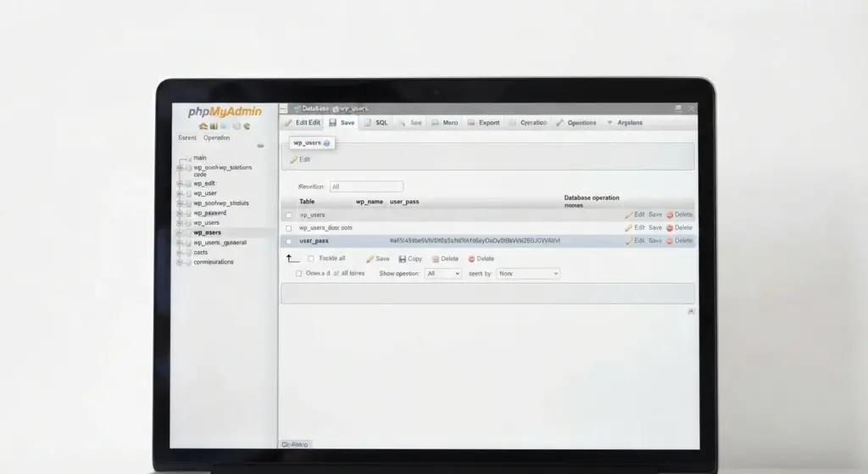Click the phpMyAdmin logo
Screen dimensions: 868x474
pos(224,111)
